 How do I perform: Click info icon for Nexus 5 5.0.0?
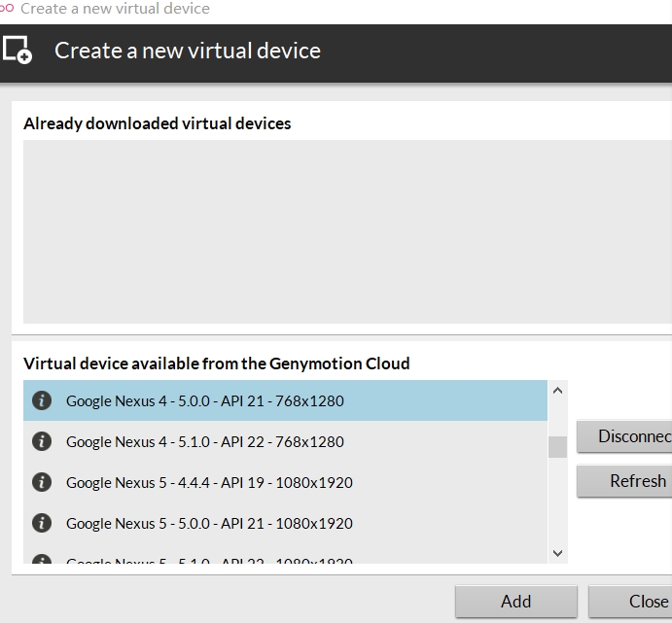pyautogui.click(x=42, y=523)
